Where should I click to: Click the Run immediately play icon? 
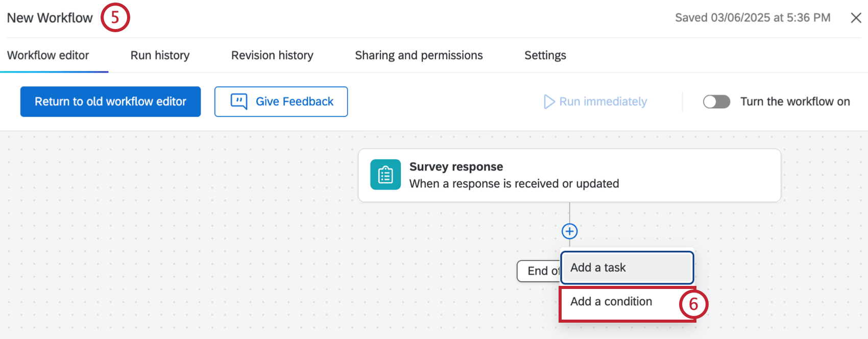click(549, 102)
